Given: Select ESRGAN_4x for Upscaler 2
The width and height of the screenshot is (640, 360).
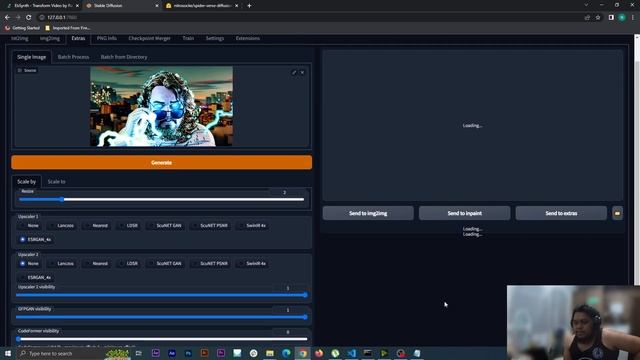Looking at the screenshot, I should tap(36, 278).
